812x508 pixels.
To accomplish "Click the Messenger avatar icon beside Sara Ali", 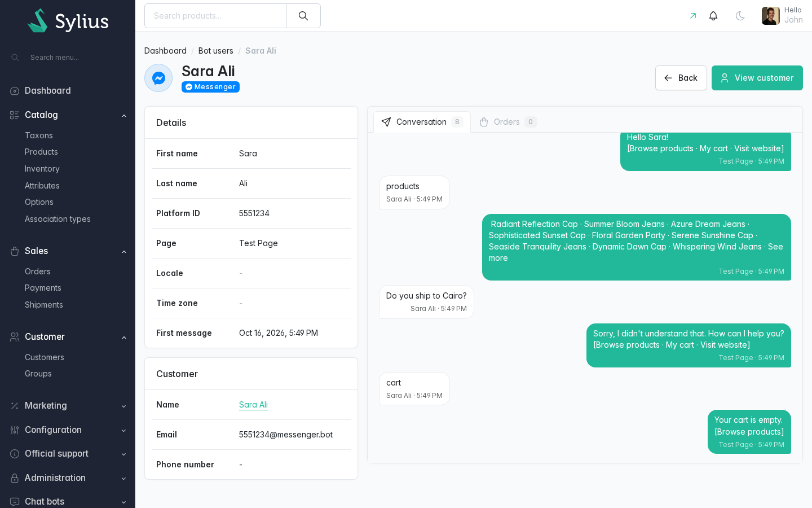I will click(x=158, y=78).
